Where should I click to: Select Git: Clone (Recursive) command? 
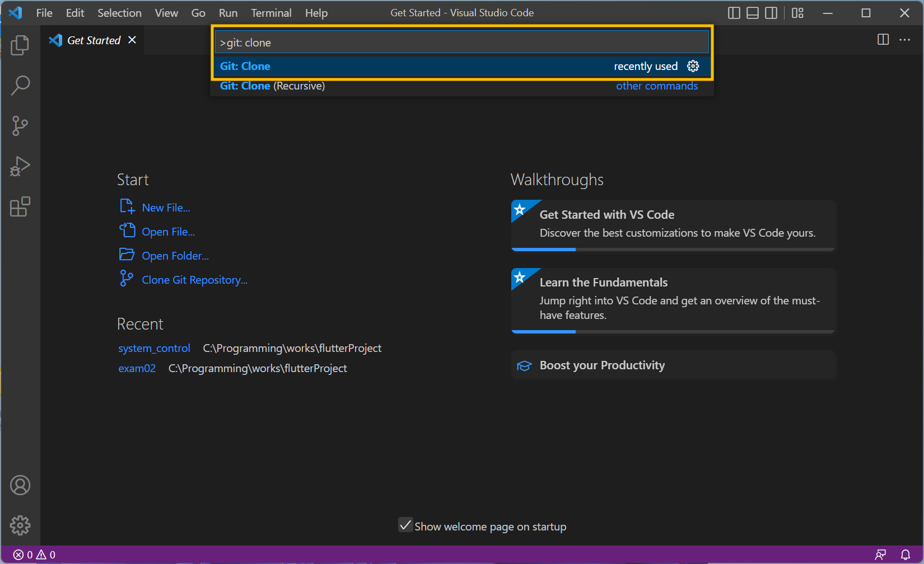click(x=462, y=86)
